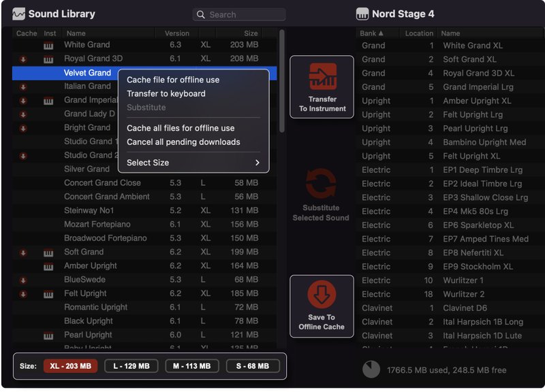Choose Transfer to keyboard menu entry
Screen dimensions: 545x392
tap(166, 94)
